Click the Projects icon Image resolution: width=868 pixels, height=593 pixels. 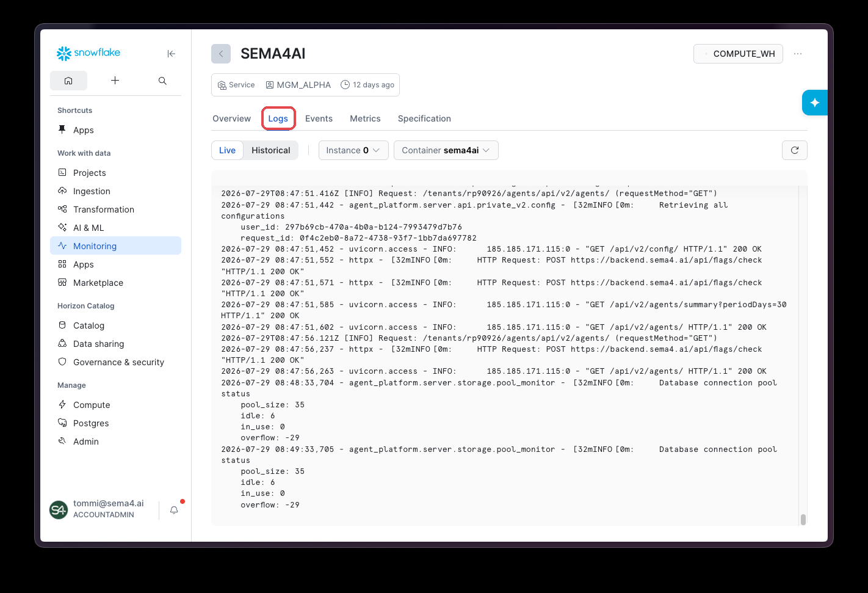pos(62,172)
